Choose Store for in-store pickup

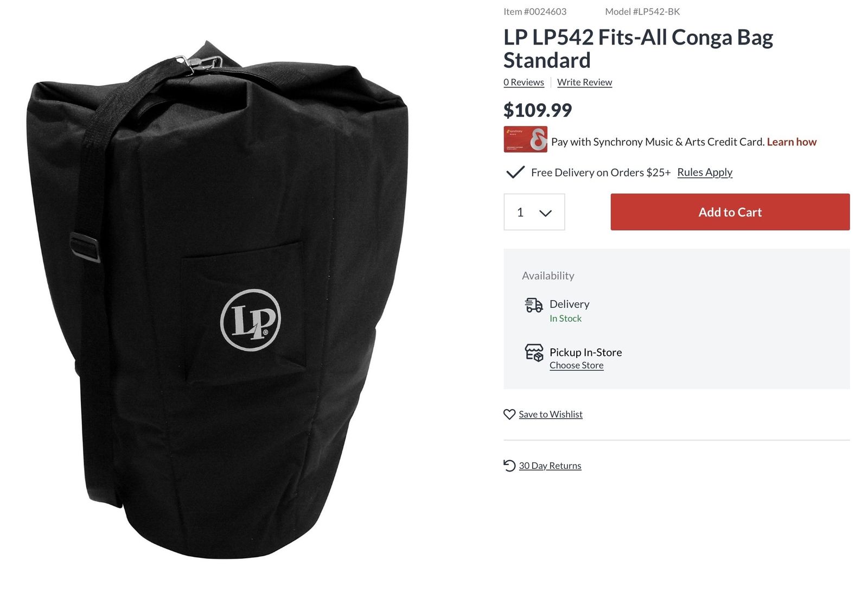click(576, 365)
